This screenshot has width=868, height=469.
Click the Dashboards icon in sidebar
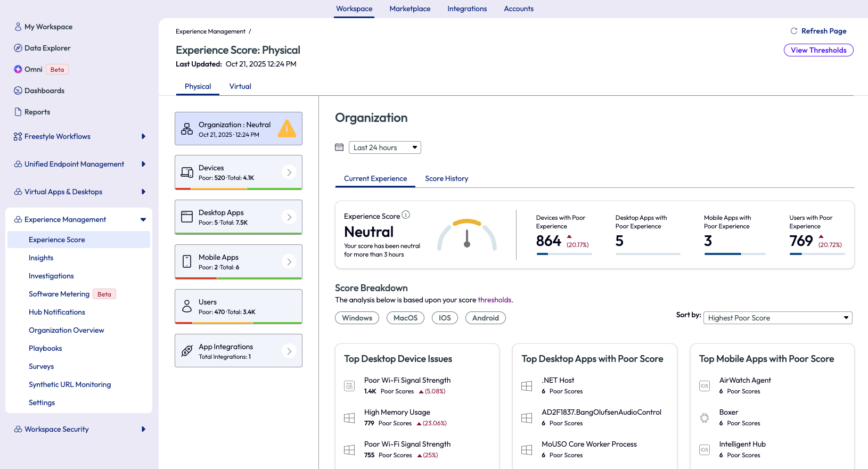(x=18, y=90)
